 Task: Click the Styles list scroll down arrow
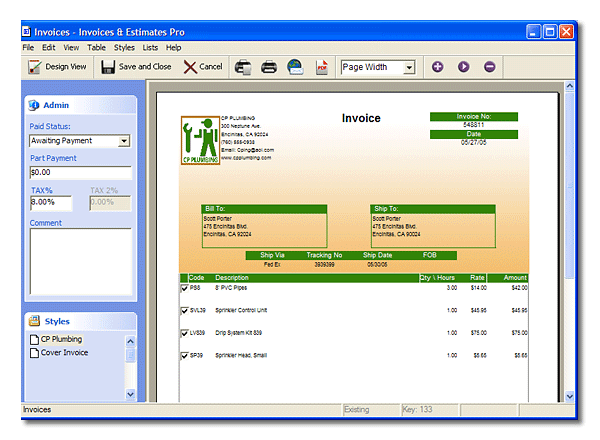130,394
